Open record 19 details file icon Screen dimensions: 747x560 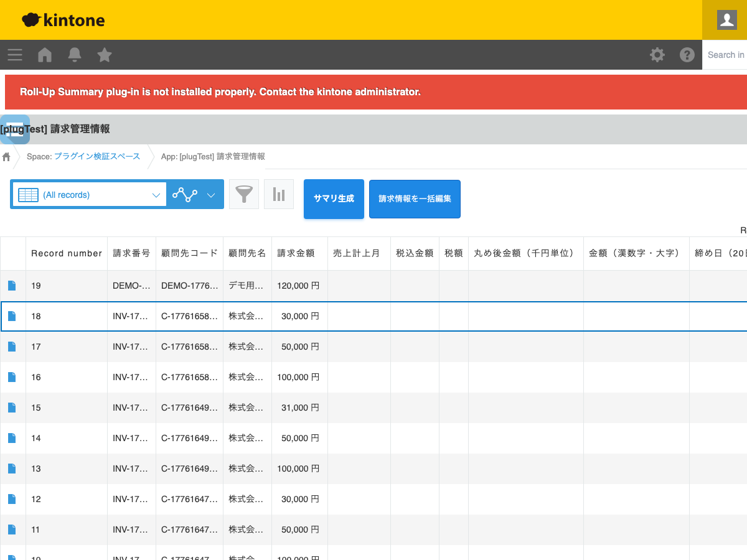coord(12,286)
